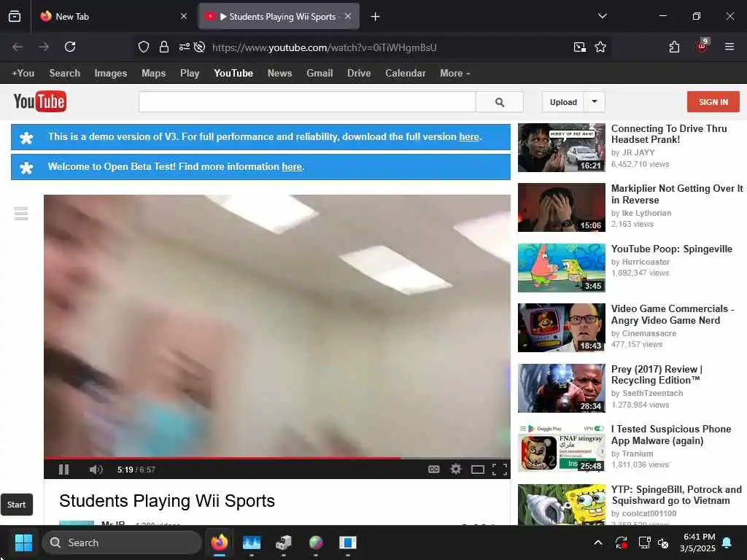Open Video Game Commercials AVGN video title
The height and width of the screenshot is (560, 747).
tap(672, 314)
